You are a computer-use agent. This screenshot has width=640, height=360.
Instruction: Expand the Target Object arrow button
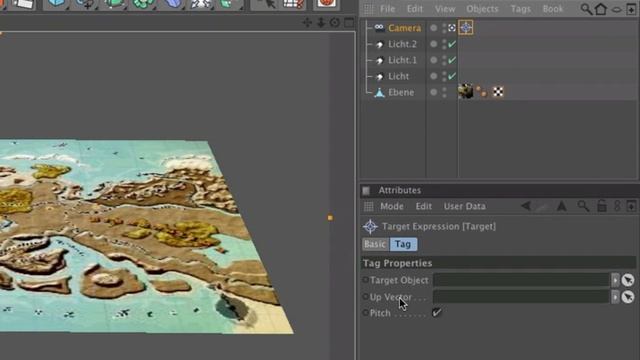point(615,280)
